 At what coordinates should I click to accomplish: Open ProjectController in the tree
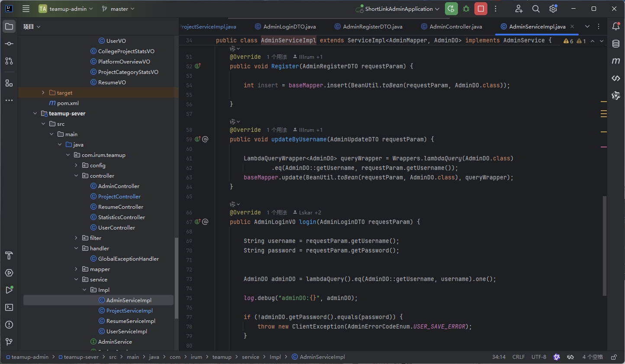[119, 197]
